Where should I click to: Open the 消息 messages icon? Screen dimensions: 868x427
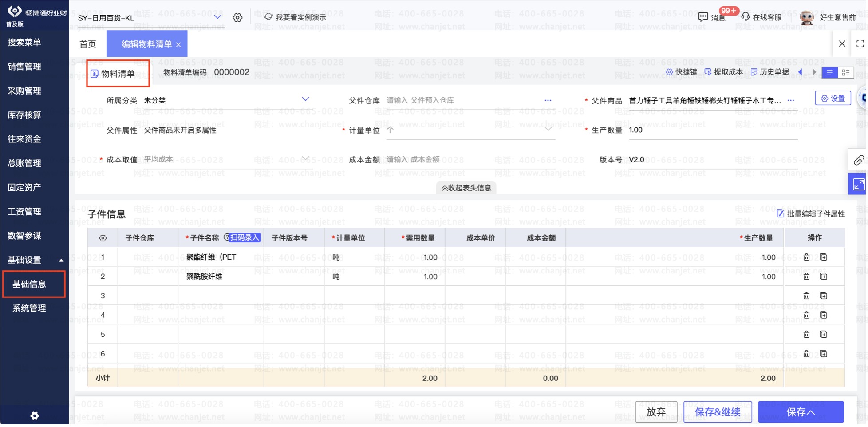(x=703, y=17)
